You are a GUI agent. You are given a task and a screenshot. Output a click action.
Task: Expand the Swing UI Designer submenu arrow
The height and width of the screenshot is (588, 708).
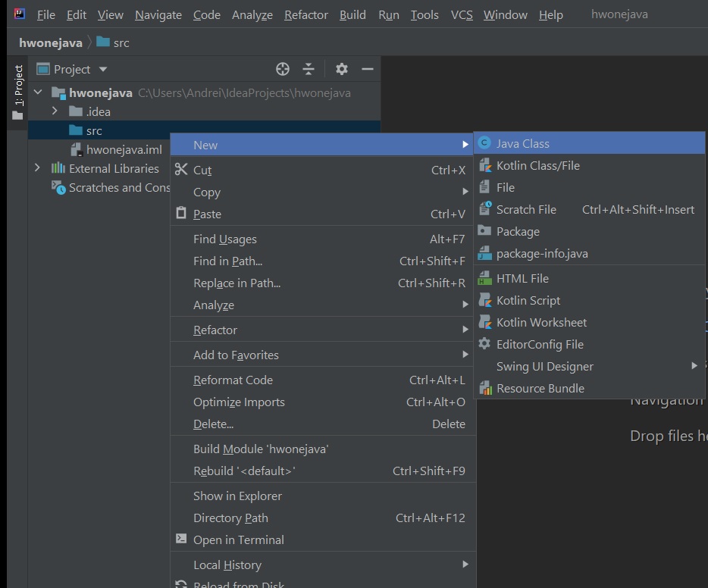pos(694,365)
